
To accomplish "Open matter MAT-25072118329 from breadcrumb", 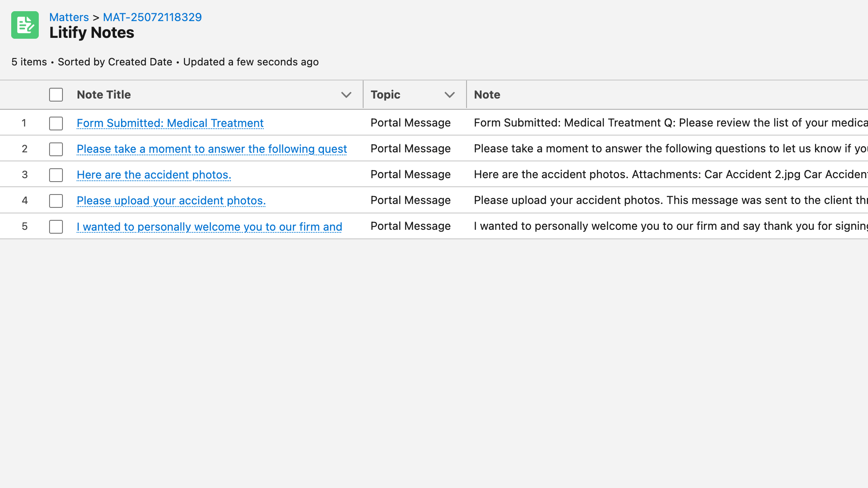I will pos(152,17).
